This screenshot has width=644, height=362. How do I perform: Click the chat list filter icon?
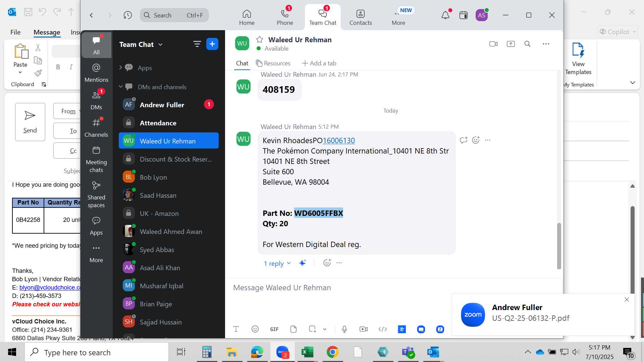click(197, 44)
